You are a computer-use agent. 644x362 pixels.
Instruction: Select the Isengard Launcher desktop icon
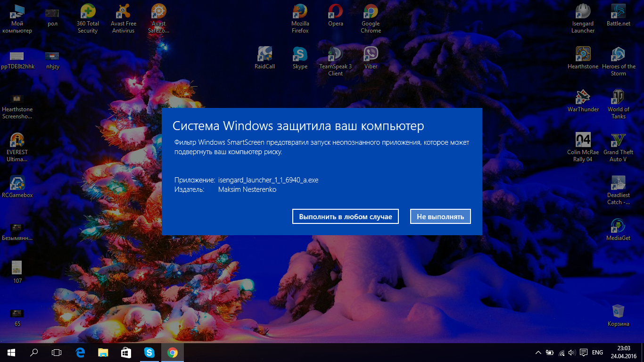pyautogui.click(x=583, y=18)
